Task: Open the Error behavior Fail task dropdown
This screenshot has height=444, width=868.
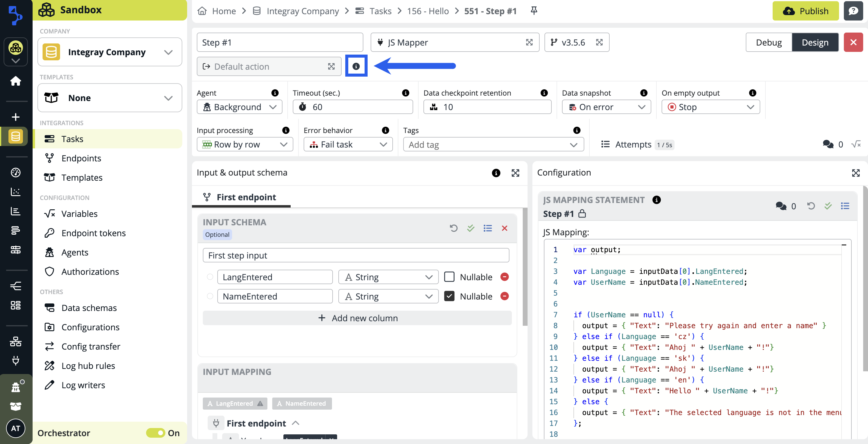Action: [348, 144]
